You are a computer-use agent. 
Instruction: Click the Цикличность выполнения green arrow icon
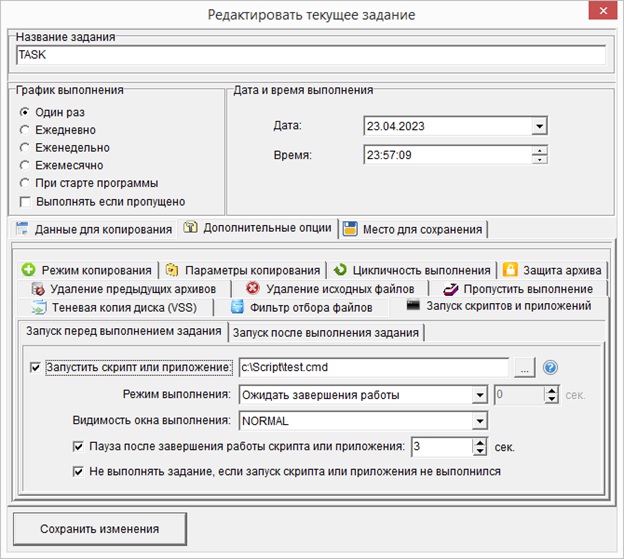(340, 270)
